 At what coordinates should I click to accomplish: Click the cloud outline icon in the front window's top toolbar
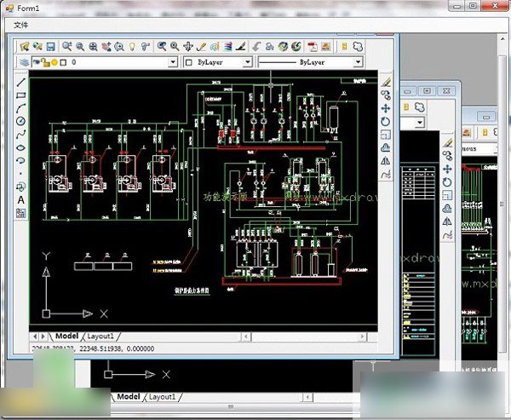point(358,47)
